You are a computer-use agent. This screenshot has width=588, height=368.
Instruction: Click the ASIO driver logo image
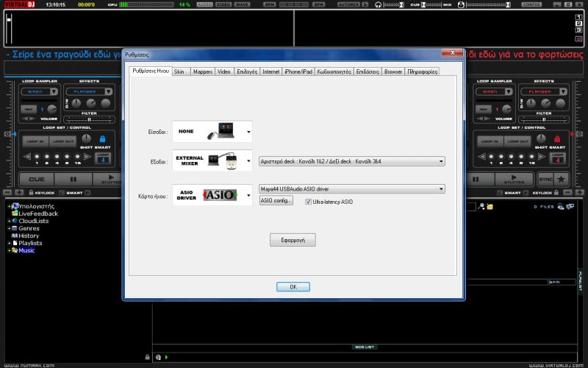pyautogui.click(x=220, y=195)
